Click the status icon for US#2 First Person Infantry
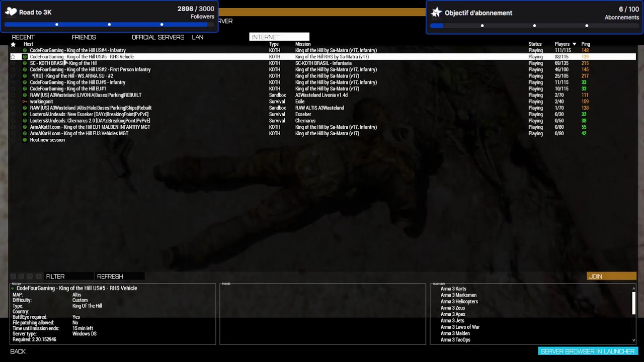This screenshot has height=362, width=644. pyautogui.click(x=25, y=70)
